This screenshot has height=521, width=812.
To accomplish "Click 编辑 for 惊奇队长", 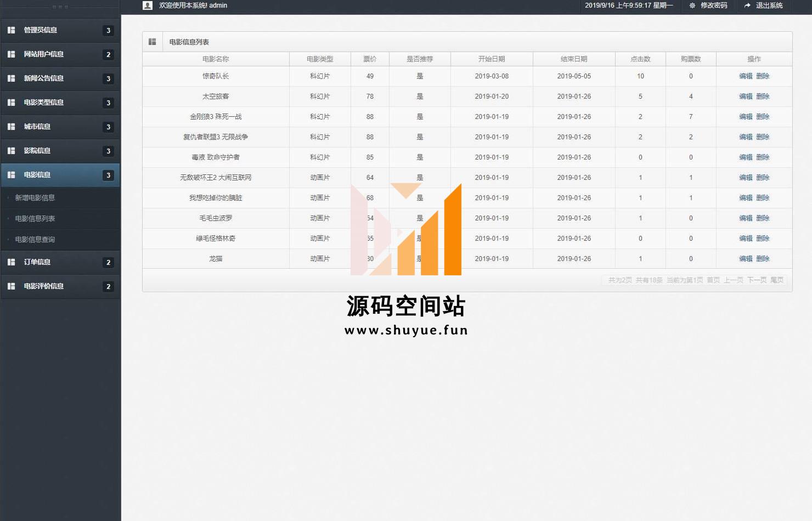I will tap(746, 76).
